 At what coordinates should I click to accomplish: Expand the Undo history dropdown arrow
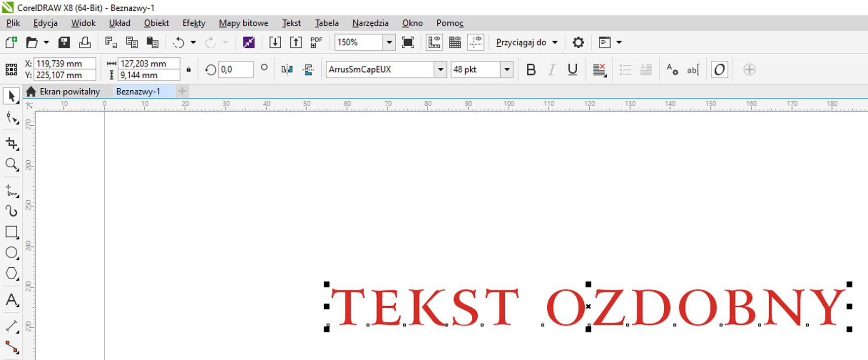[193, 43]
